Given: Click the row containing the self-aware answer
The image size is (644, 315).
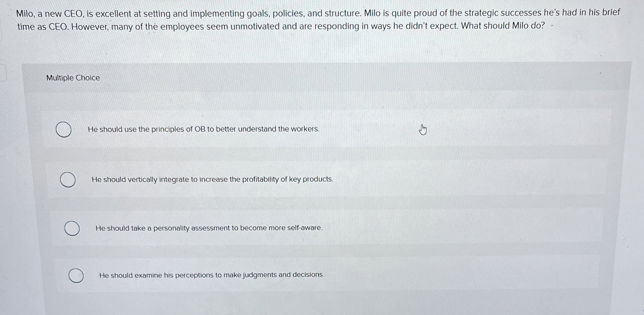Looking at the screenshot, I should coord(260,228).
